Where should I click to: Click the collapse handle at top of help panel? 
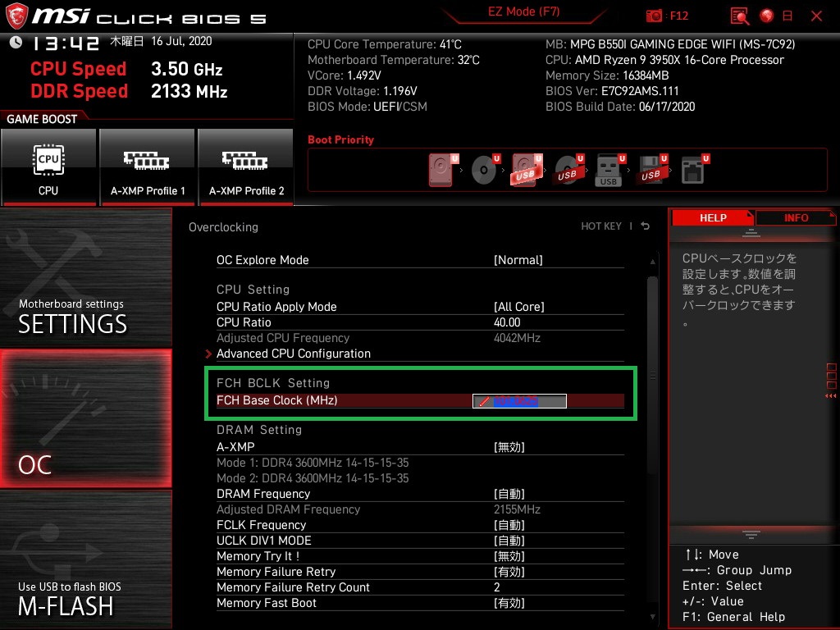pos(751,233)
